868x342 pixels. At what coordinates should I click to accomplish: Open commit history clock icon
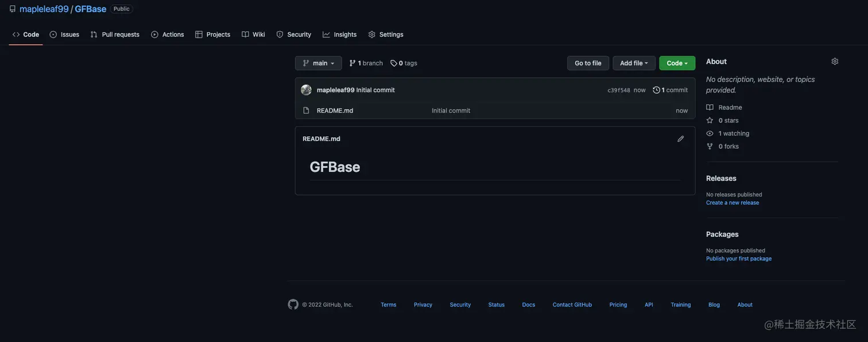(x=656, y=90)
